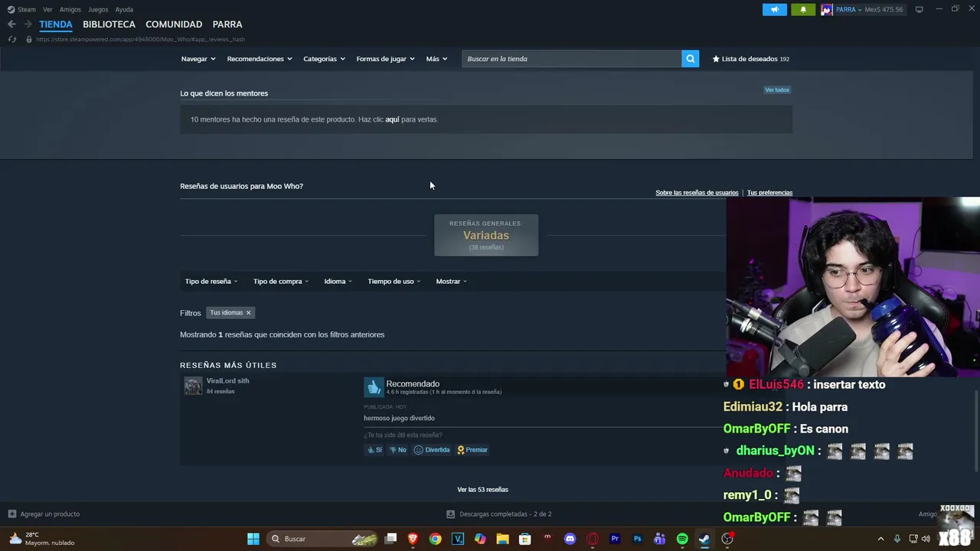Go back with the Steam back arrow
Screen dimensions: 980x551
[11, 24]
